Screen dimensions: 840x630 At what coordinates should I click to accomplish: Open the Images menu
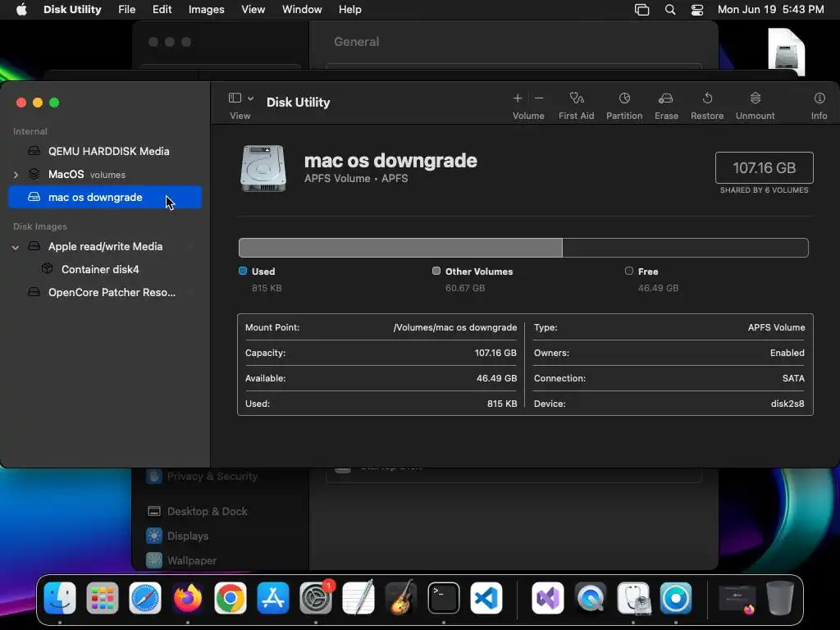(x=206, y=10)
